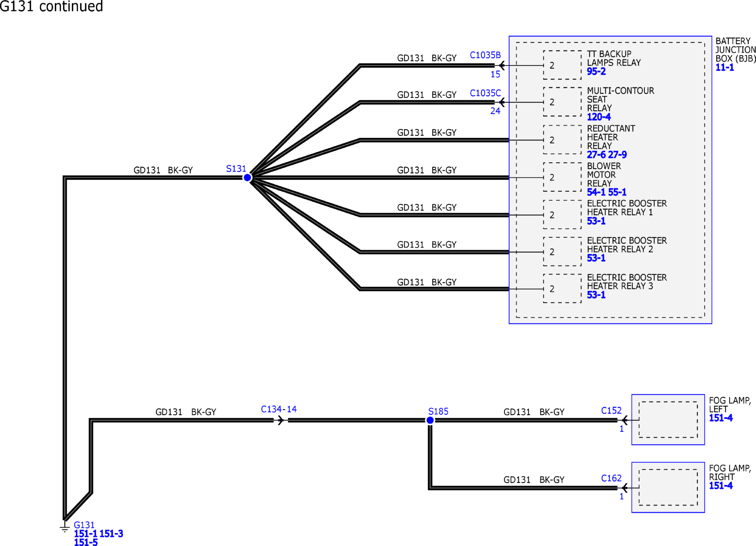
Task: Click the C1035B connector terminal arrow
Action: [x=502, y=65]
